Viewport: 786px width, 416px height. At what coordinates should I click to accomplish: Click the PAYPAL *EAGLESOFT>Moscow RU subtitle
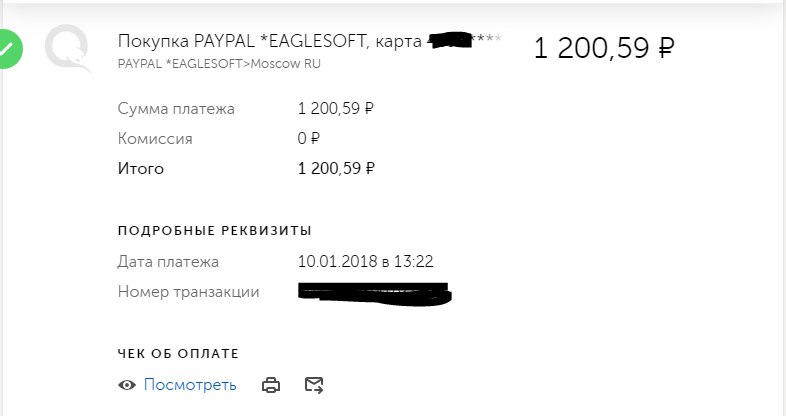[x=219, y=64]
